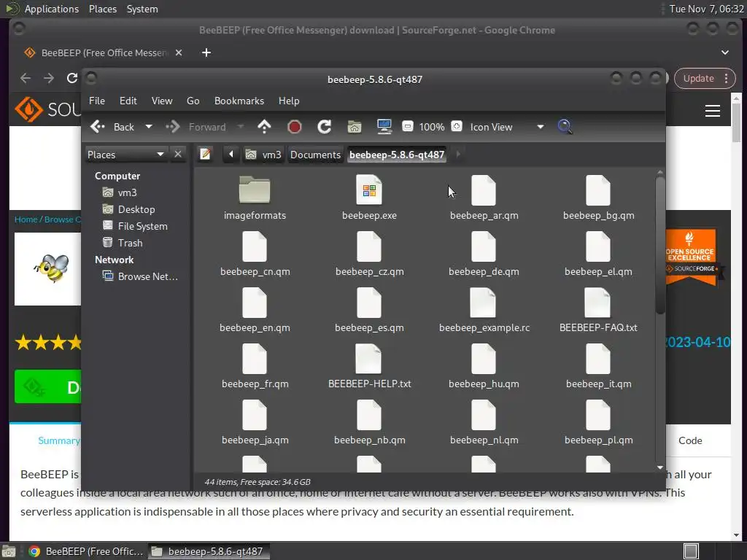Click file manager vertical scrollbar
Image resolution: width=747 pixels, height=560 pixels.
[659, 245]
